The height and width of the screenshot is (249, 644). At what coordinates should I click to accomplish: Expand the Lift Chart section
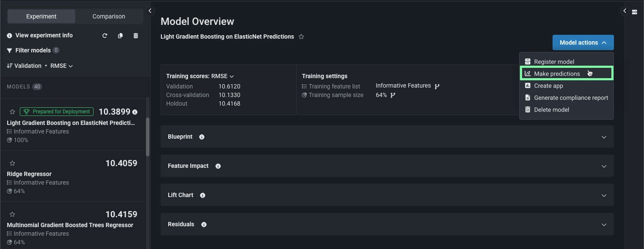tap(604, 195)
